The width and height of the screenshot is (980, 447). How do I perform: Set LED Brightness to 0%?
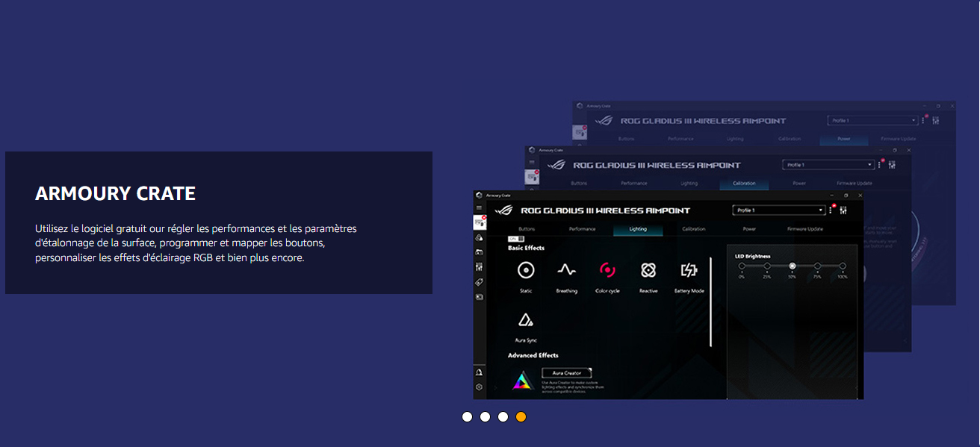(x=742, y=266)
